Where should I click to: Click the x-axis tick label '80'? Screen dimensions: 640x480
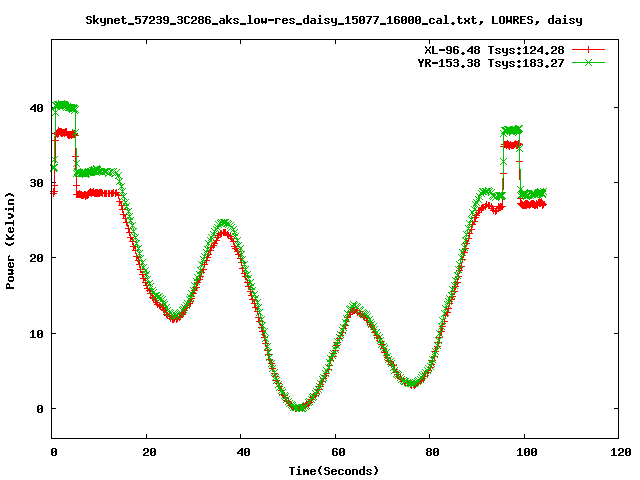tap(432, 452)
